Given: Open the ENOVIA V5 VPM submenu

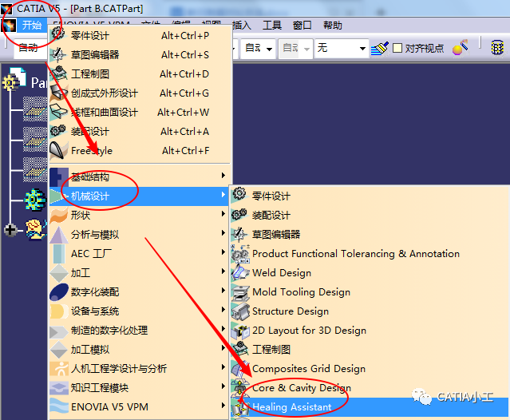Looking at the screenshot, I should [x=140, y=407].
